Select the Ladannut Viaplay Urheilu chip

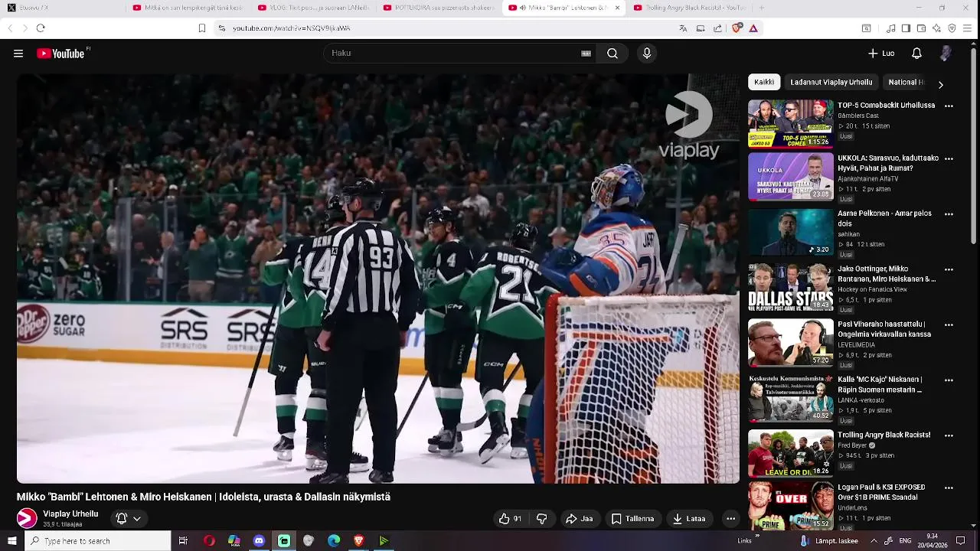pyautogui.click(x=831, y=83)
